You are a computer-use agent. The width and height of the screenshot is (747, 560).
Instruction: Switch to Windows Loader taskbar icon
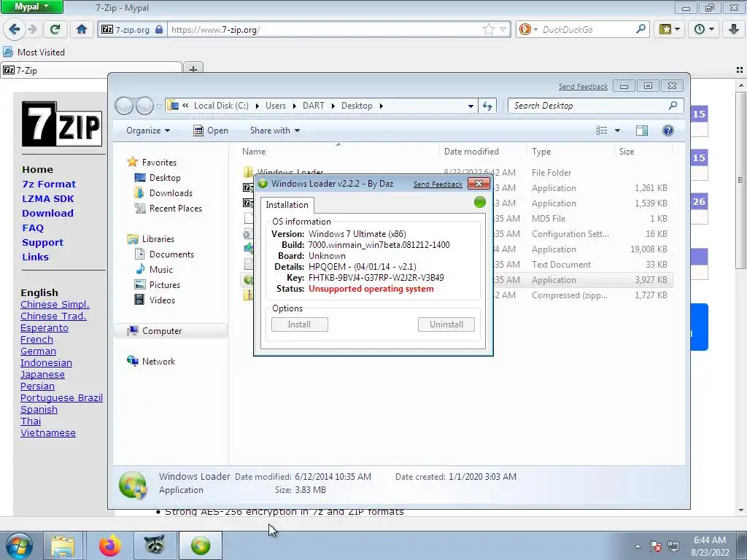(201, 545)
